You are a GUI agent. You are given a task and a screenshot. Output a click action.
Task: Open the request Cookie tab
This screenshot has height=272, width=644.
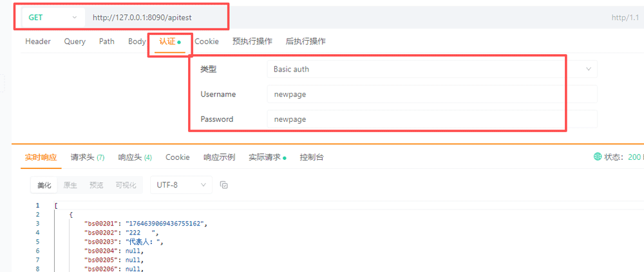click(207, 41)
